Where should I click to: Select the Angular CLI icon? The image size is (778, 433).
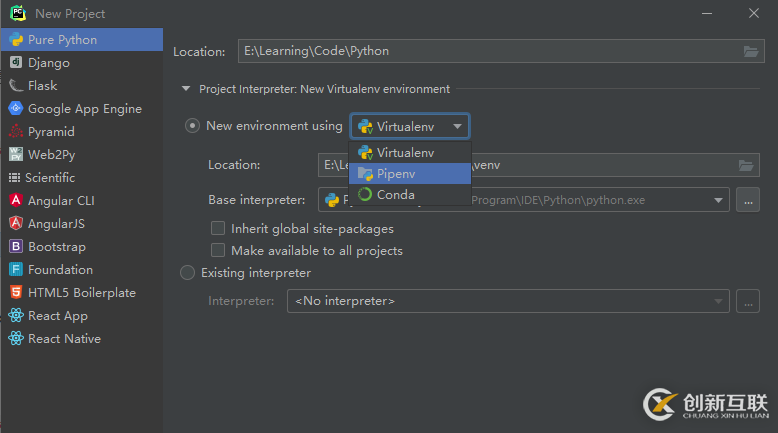coord(16,201)
